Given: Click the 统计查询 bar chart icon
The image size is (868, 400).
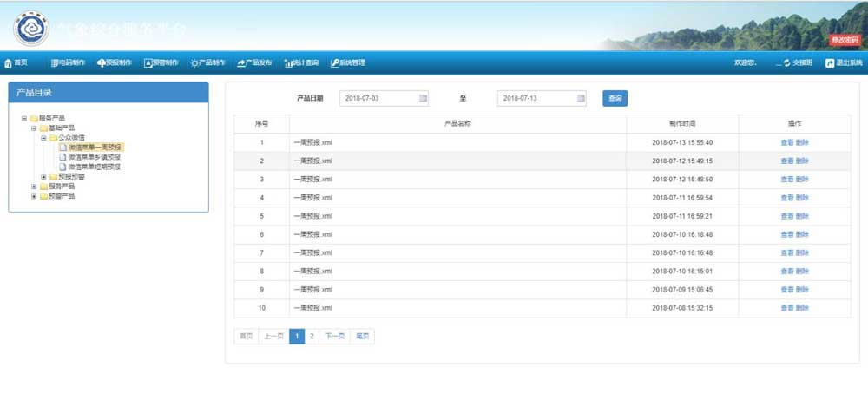Looking at the screenshot, I should click(288, 63).
